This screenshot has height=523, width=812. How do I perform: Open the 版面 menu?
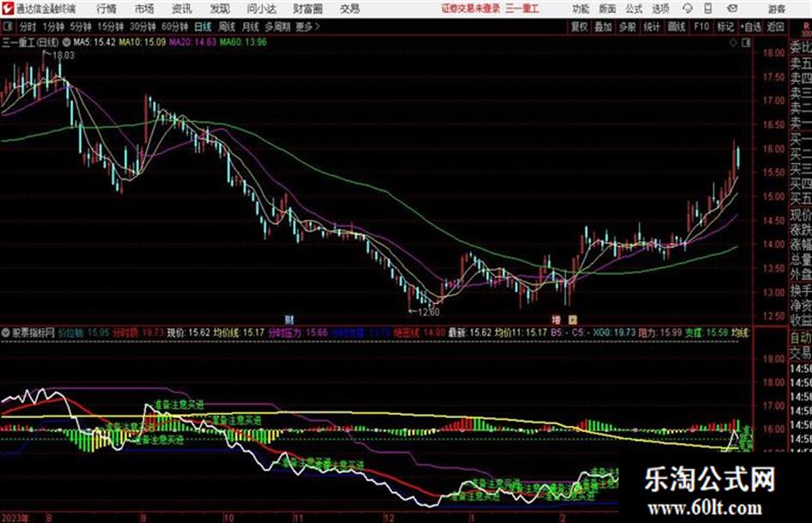pos(607,9)
